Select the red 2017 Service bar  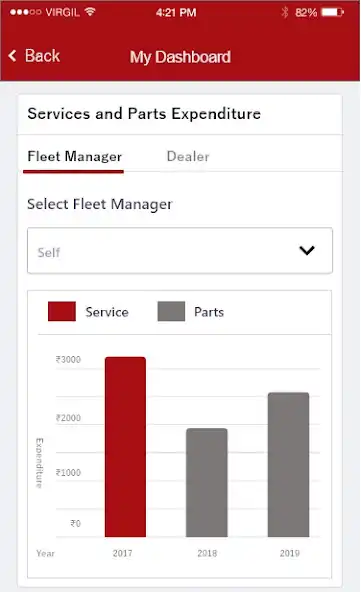coord(125,447)
